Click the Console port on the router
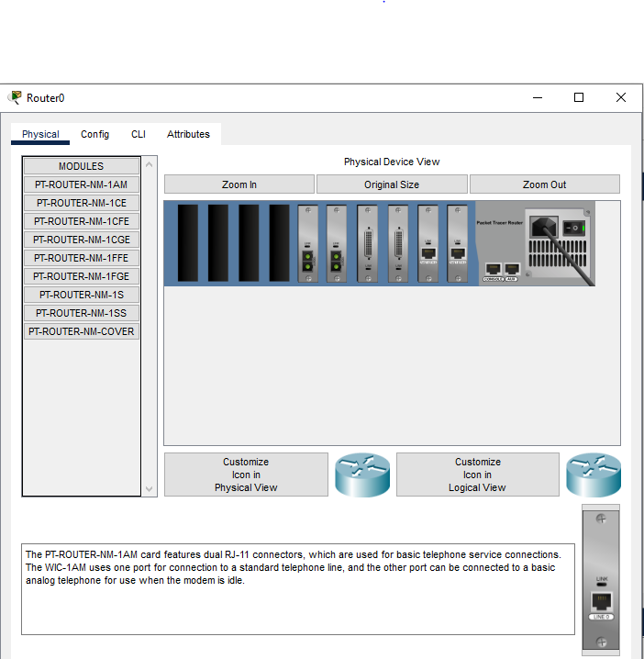This screenshot has height=659, width=644. coord(493,269)
